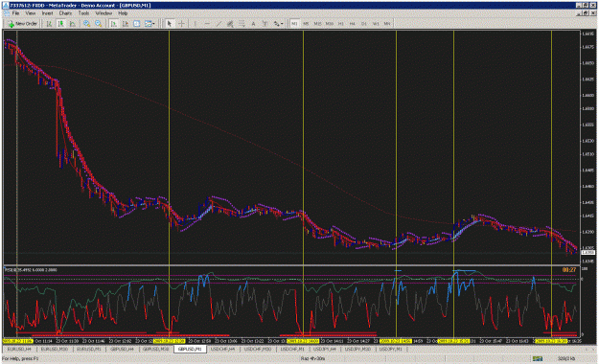Toggle the M30 timeframe button
This screenshot has width=599, height=364.
[x=330, y=24]
